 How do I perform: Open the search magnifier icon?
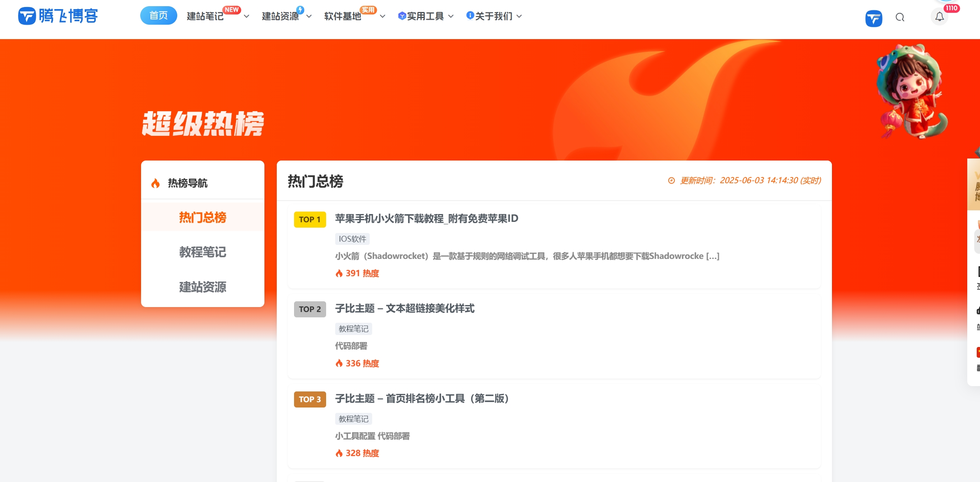(900, 17)
